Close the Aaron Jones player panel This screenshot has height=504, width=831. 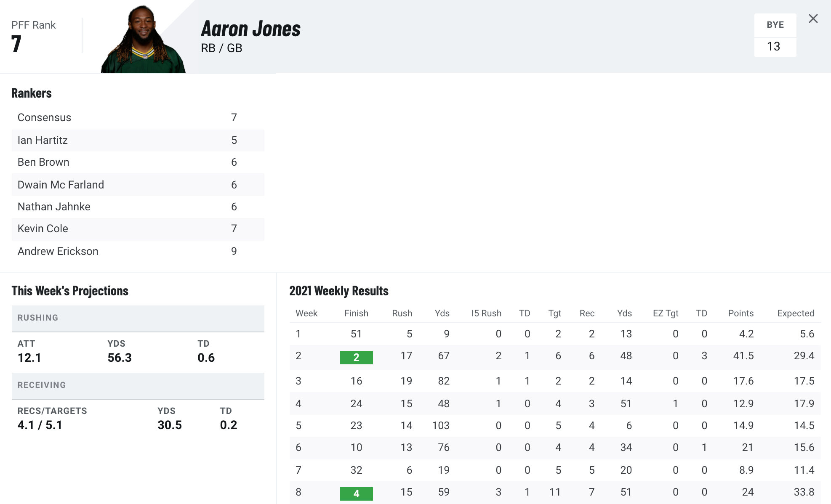[x=813, y=19]
